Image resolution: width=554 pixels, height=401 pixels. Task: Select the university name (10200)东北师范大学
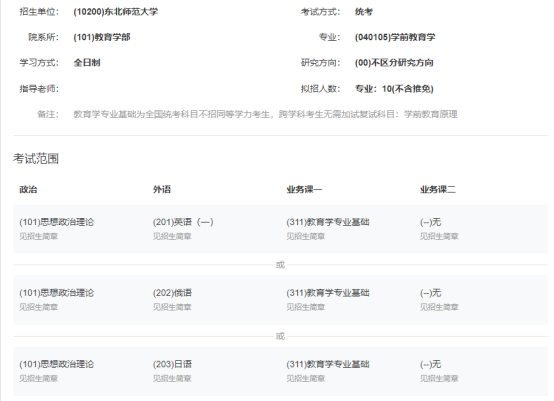click(116, 12)
